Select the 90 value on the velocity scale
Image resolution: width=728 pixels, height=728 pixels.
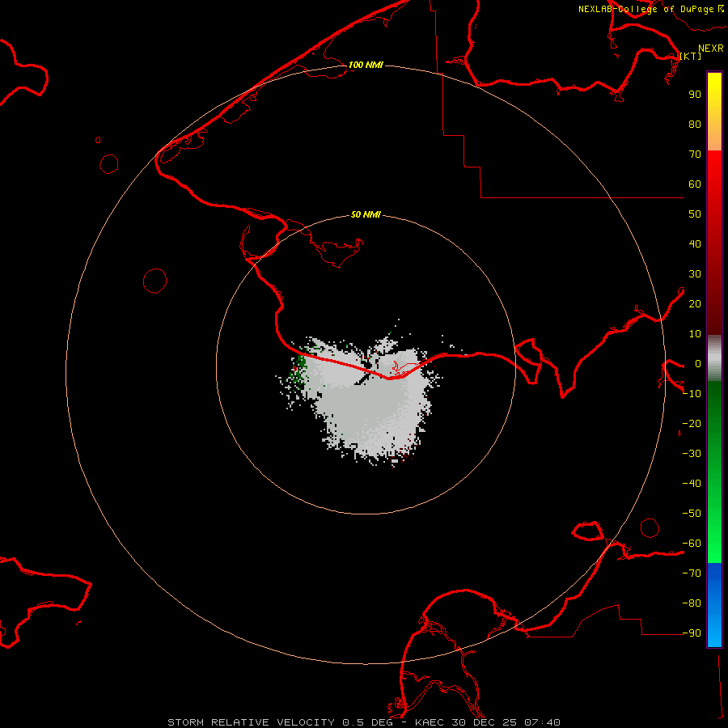[695, 95]
